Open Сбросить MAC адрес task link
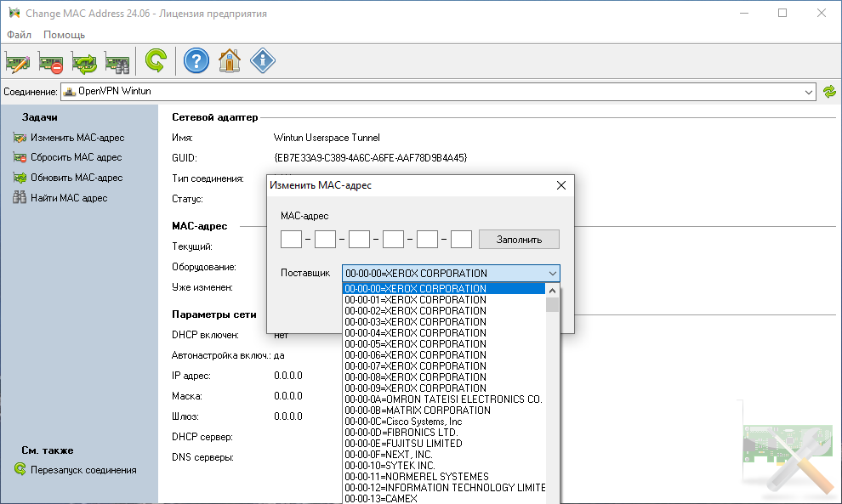 point(77,158)
